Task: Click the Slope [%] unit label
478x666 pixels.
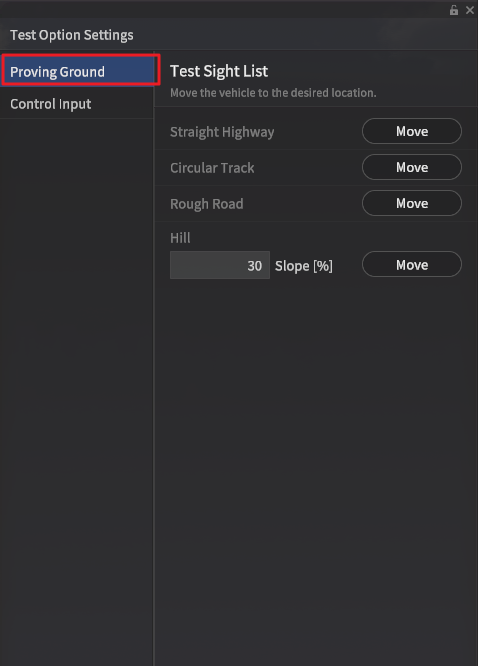Action: tap(304, 266)
